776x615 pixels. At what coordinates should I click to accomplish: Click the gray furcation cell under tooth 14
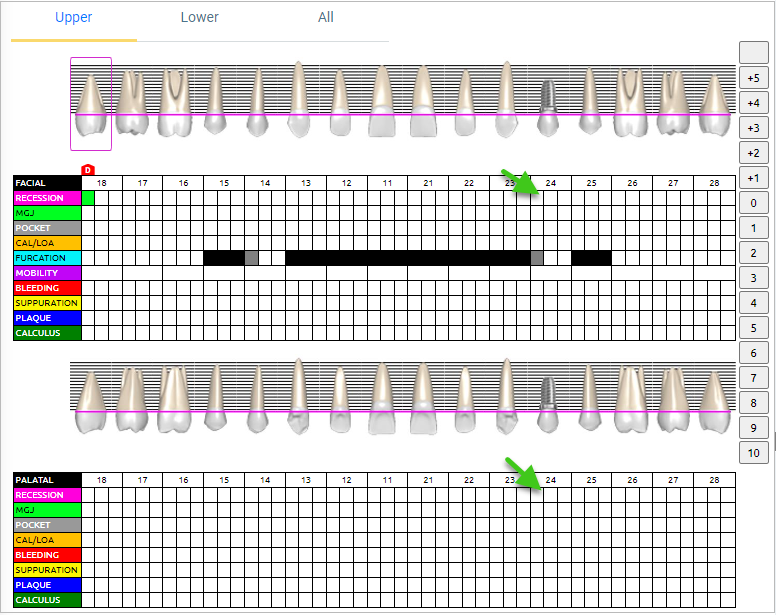(251, 258)
